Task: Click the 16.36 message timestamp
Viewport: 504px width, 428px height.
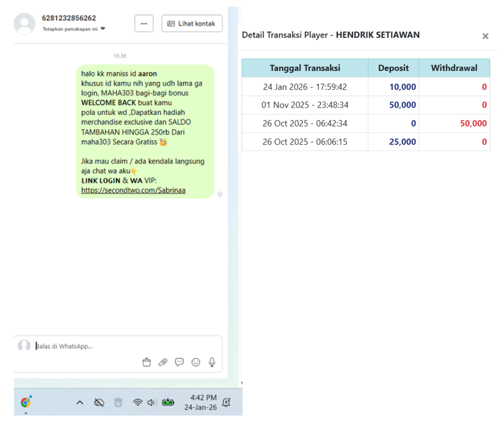Action: coord(120,56)
